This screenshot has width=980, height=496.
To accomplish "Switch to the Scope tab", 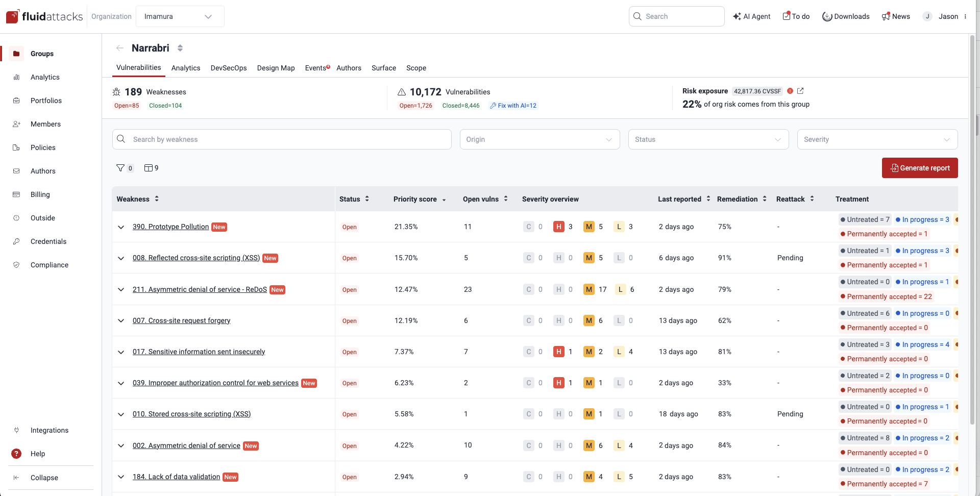I will tap(416, 68).
